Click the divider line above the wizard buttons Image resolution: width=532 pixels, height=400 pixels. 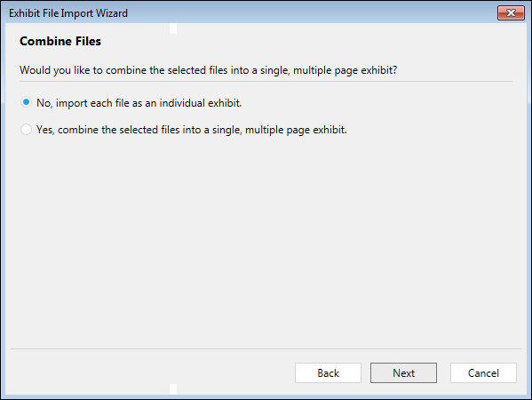(x=266, y=348)
